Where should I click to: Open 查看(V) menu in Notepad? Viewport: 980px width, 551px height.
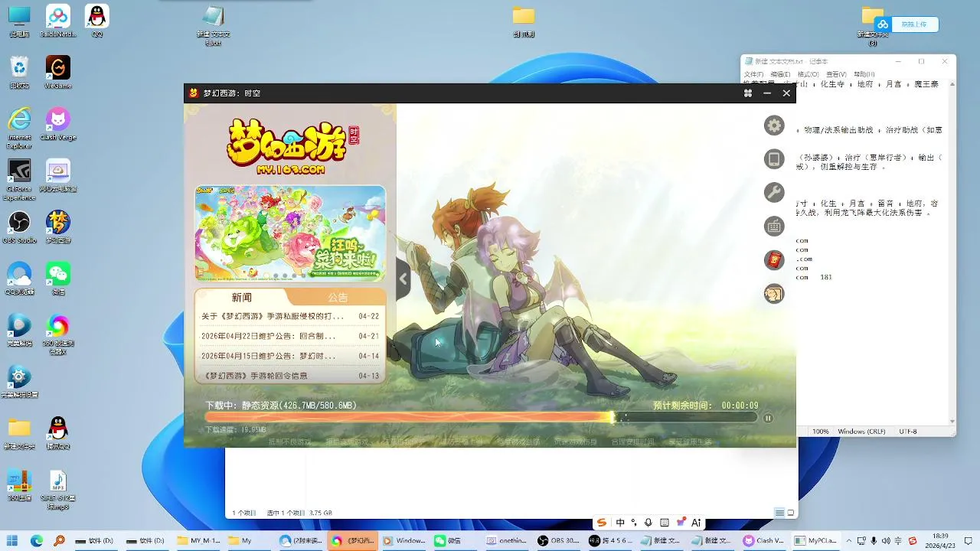click(x=836, y=74)
